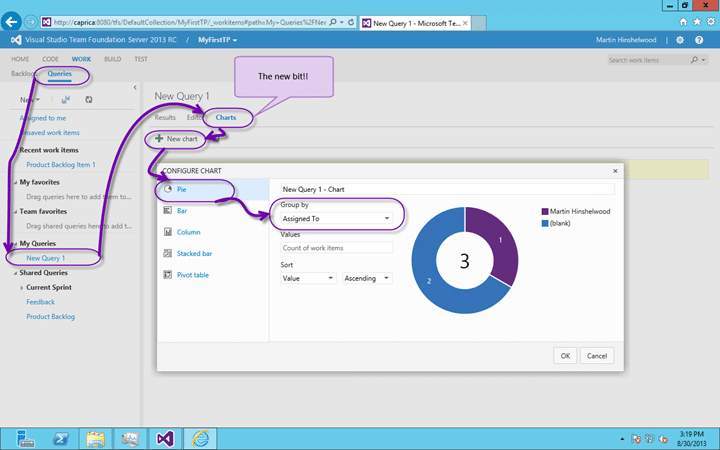This screenshot has width=720, height=450.
Task: Open the BUILD hub
Action: click(112, 59)
